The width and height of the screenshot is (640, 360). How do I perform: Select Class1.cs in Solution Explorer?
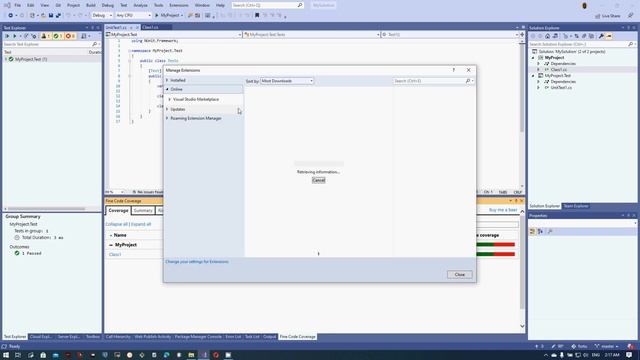(x=558, y=70)
